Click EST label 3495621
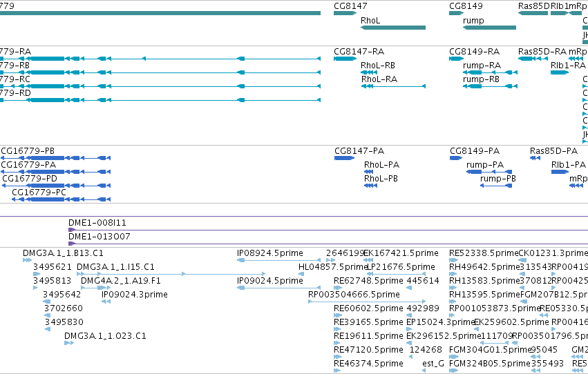 point(52,267)
